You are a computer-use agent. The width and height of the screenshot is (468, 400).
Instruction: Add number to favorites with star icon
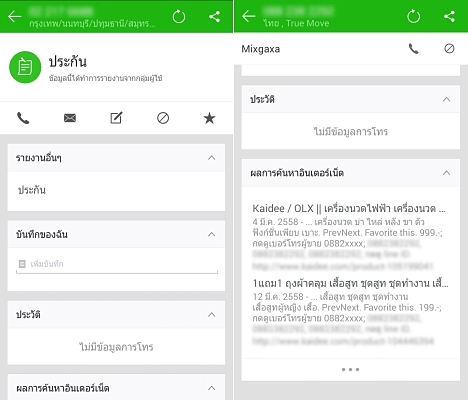(209, 118)
